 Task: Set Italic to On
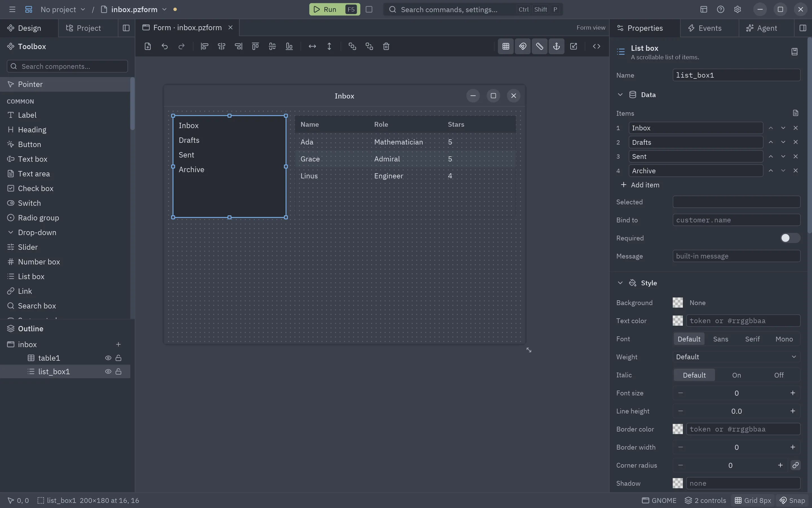click(x=736, y=375)
